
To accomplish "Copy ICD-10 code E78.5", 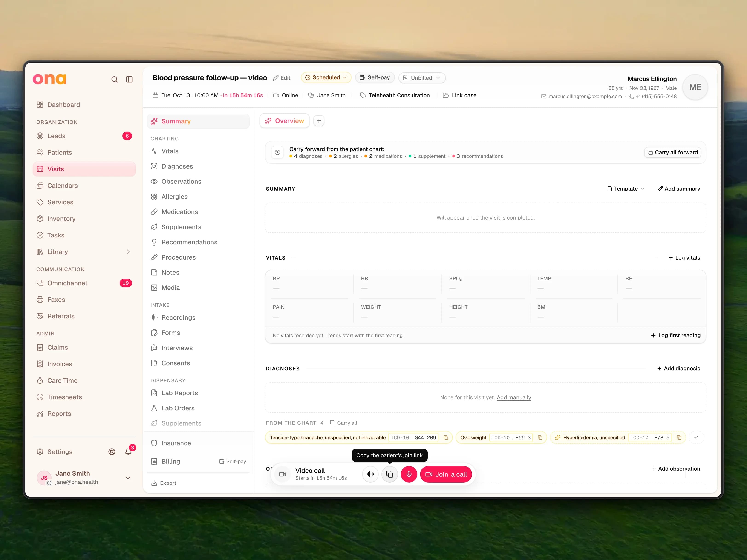I will [x=679, y=437].
